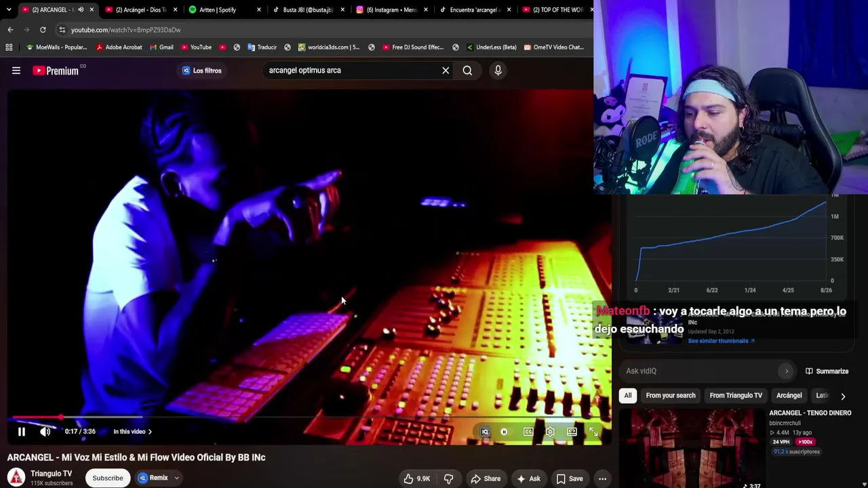Image resolution: width=868 pixels, height=488 pixels.
Task: Open the tab search dropdown arrow
Action: pos(9,9)
